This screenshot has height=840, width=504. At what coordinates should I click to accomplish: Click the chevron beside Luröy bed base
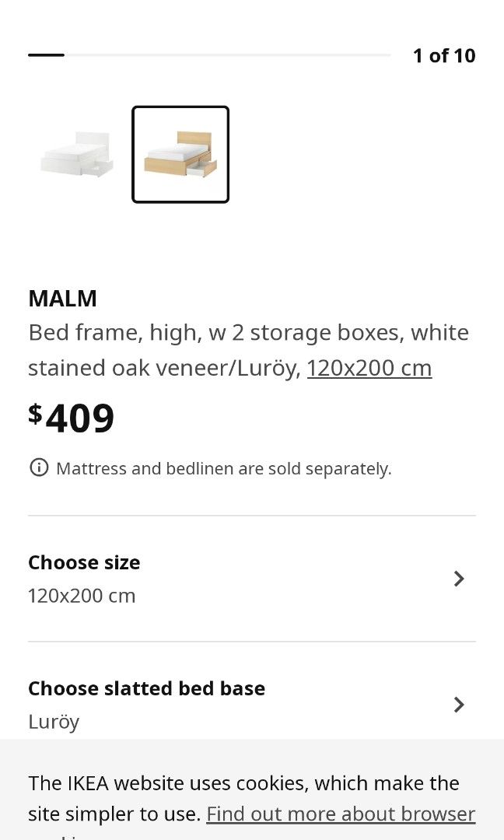point(459,704)
